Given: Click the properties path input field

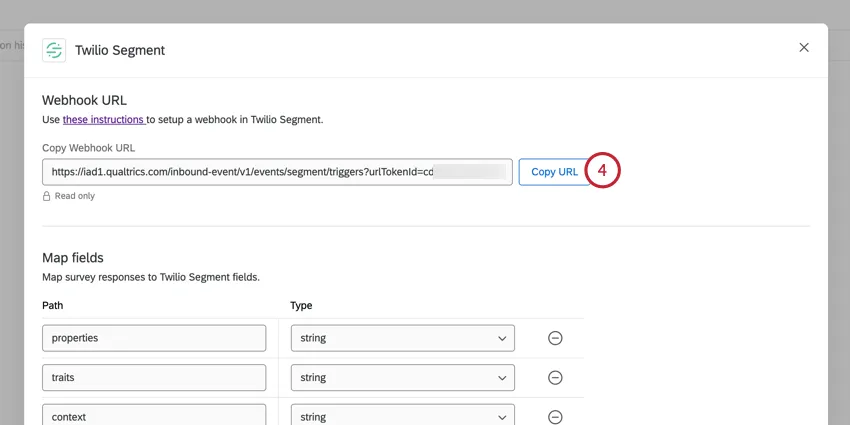Looking at the screenshot, I should (154, 338).
